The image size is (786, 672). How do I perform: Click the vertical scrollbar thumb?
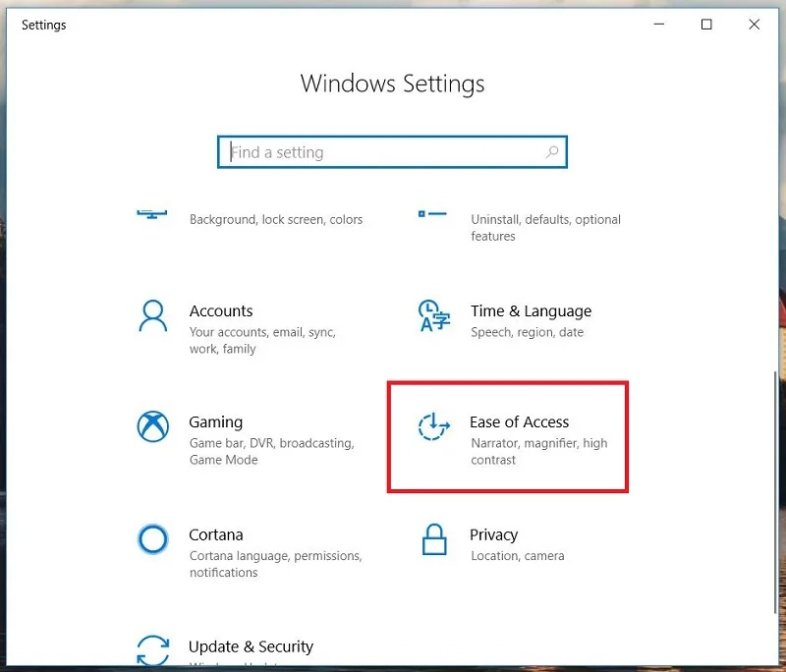point(775,491)
